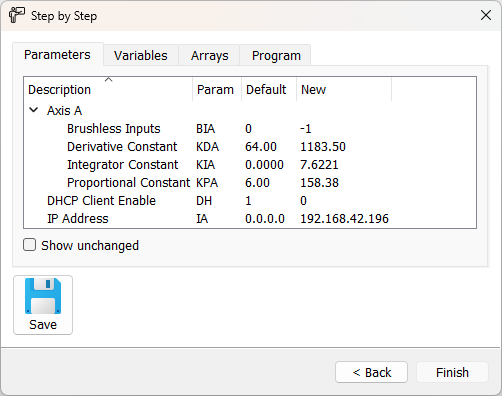The image size is (502, 396).
Task: Enable the Show unchanged checkbox
Action: pos(30,245)
